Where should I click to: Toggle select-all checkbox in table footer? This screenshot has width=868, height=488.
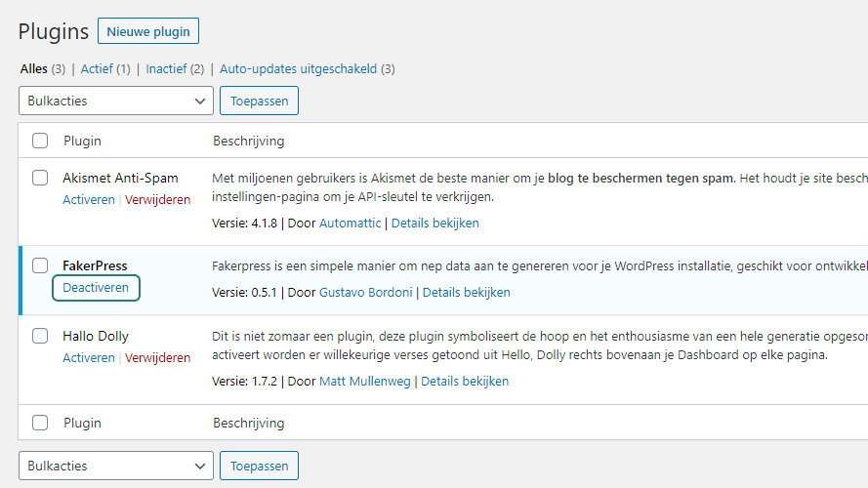pos(40,423)
